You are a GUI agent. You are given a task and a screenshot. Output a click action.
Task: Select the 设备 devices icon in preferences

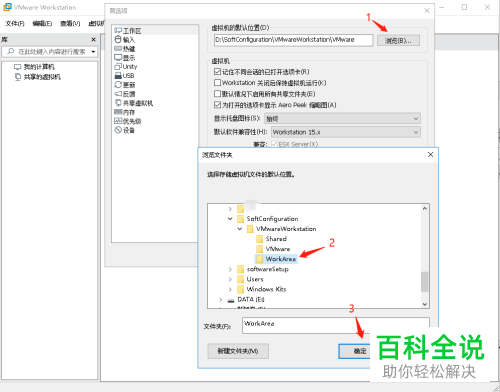click(118, 130)
